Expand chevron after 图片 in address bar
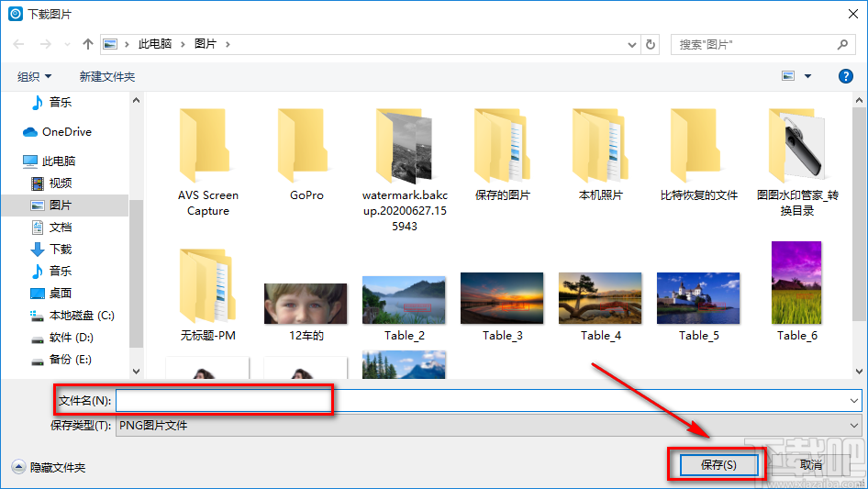Image resolution: width=868 pixels, height=489 pixels. click(228, 44)
